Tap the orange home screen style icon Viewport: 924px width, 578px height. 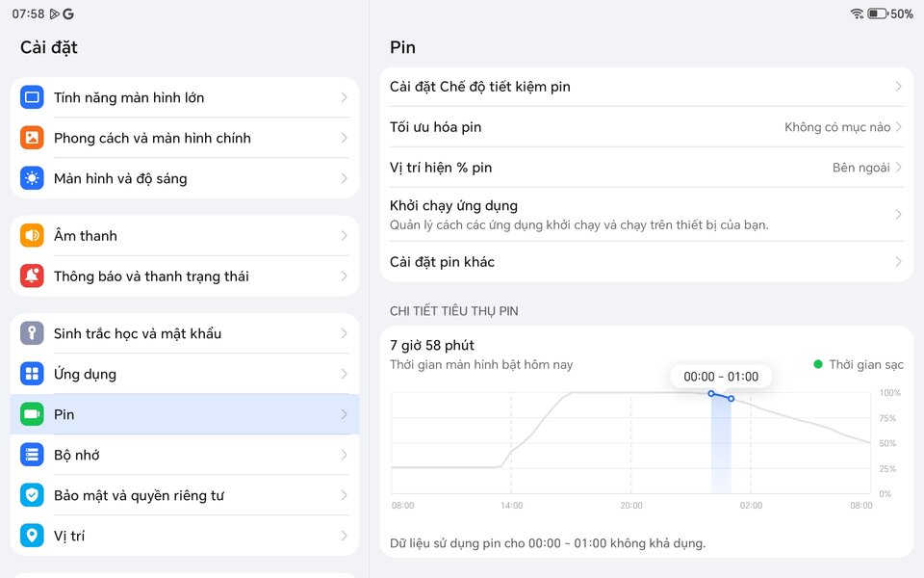(x=32, y=138)
